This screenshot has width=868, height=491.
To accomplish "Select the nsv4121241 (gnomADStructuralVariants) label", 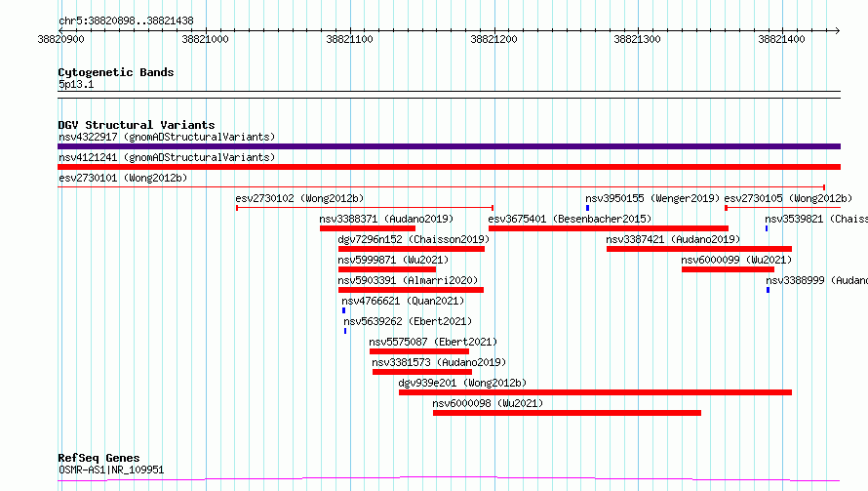I will pyautogui.click(x=167, y=157).
